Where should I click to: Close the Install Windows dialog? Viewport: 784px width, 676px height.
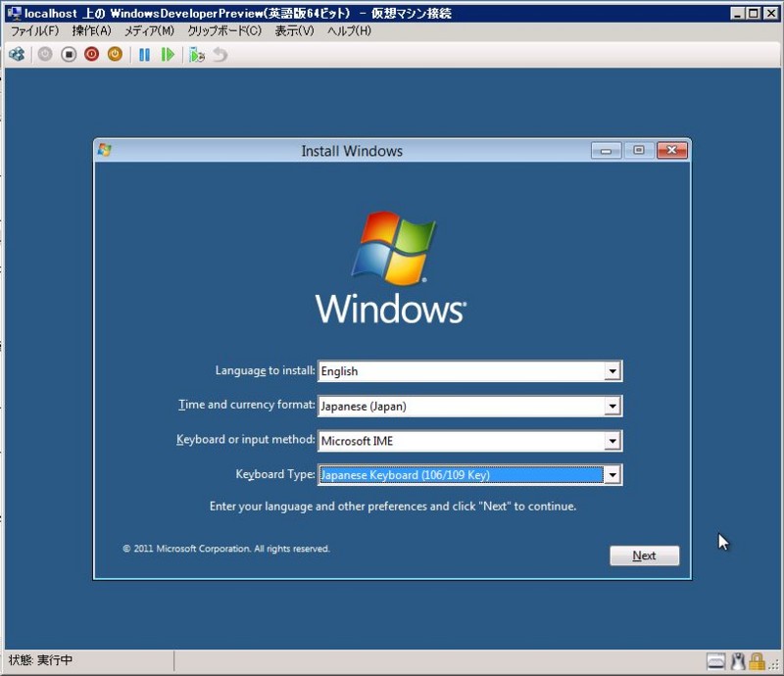[x=672, y=151]
